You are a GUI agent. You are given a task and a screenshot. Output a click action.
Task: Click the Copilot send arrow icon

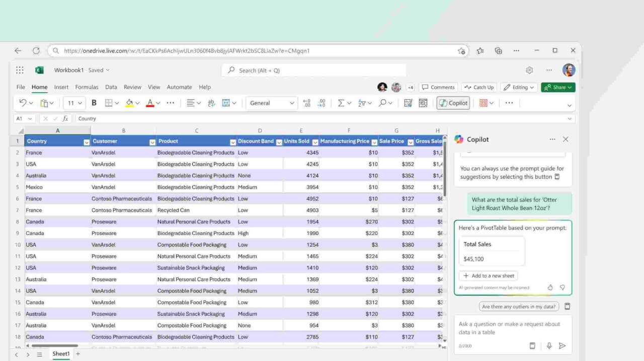(562, 346)
